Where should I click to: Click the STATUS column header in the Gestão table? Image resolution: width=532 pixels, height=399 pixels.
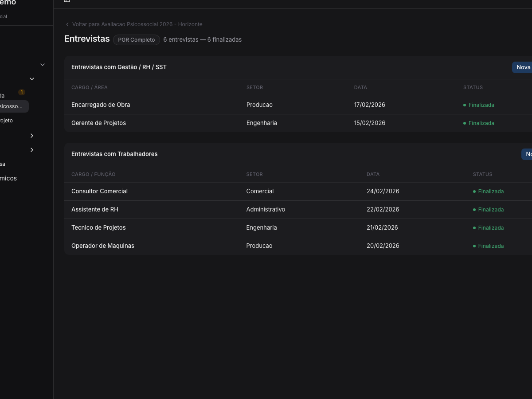pyautogui.click(x=473, y=88)
